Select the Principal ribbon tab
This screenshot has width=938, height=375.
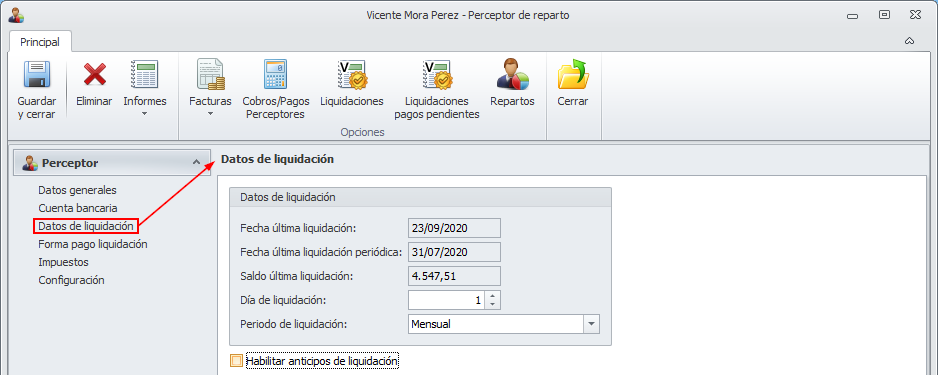(40, 42)
